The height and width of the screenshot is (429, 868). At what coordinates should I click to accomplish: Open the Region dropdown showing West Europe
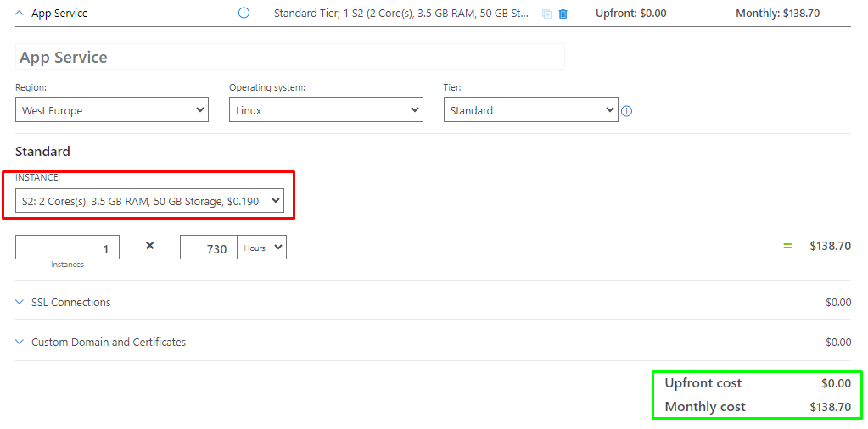click(112, 110)
